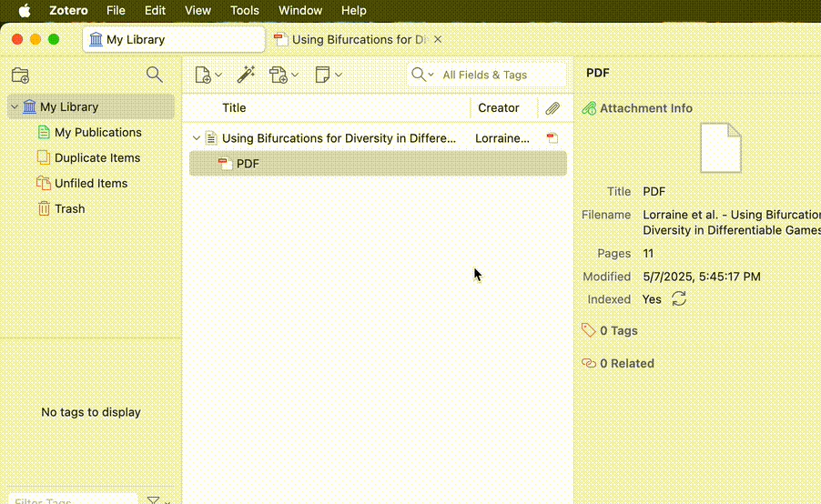Click the attachment paperclip column header
Screen dimensions: 821x504
point(552,108)
